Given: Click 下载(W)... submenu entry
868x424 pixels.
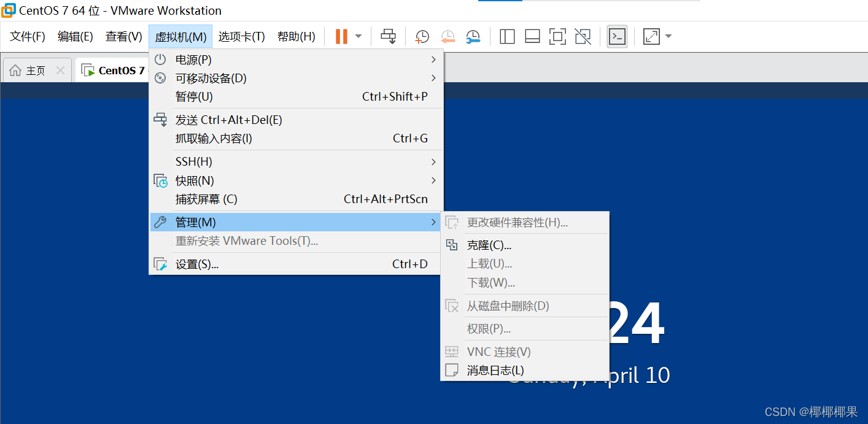Looking at the screenshot, I should [x=525, y=282].
